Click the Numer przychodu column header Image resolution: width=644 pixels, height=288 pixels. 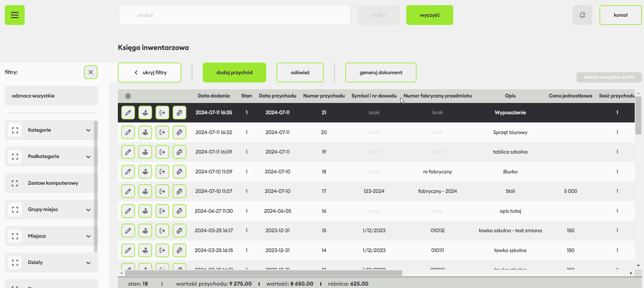coord(324,96)
